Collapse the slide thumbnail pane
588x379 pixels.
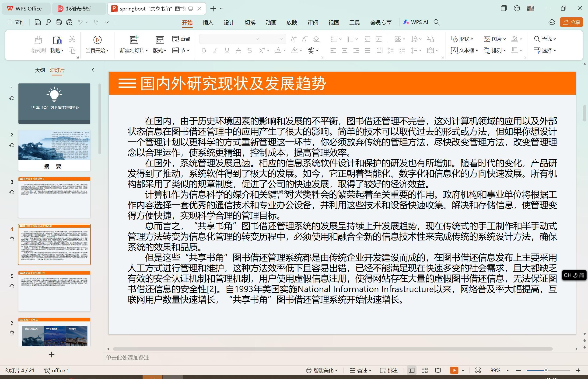(93, 70)
